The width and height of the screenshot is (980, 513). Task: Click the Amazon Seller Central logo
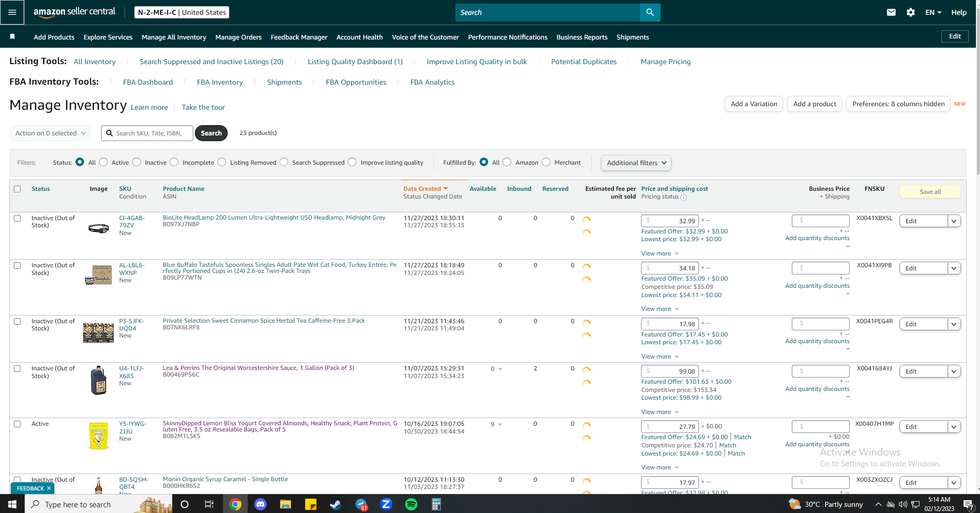74,12
